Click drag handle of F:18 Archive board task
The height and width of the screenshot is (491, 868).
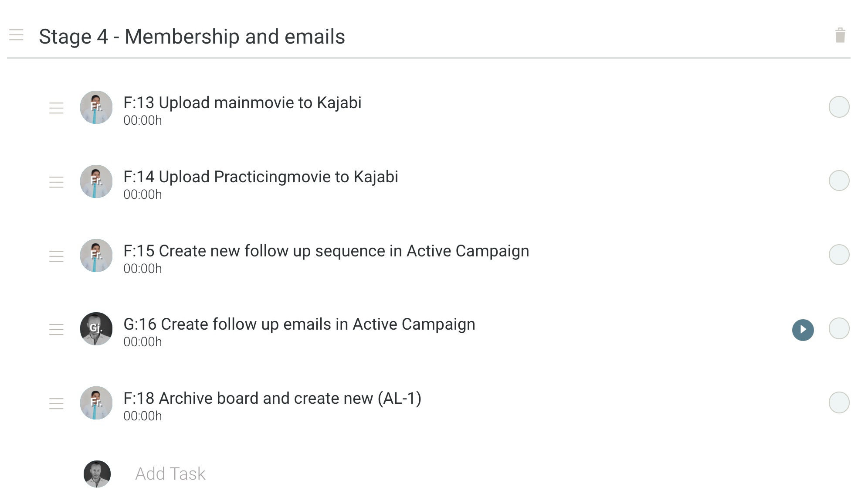(56, 403)
